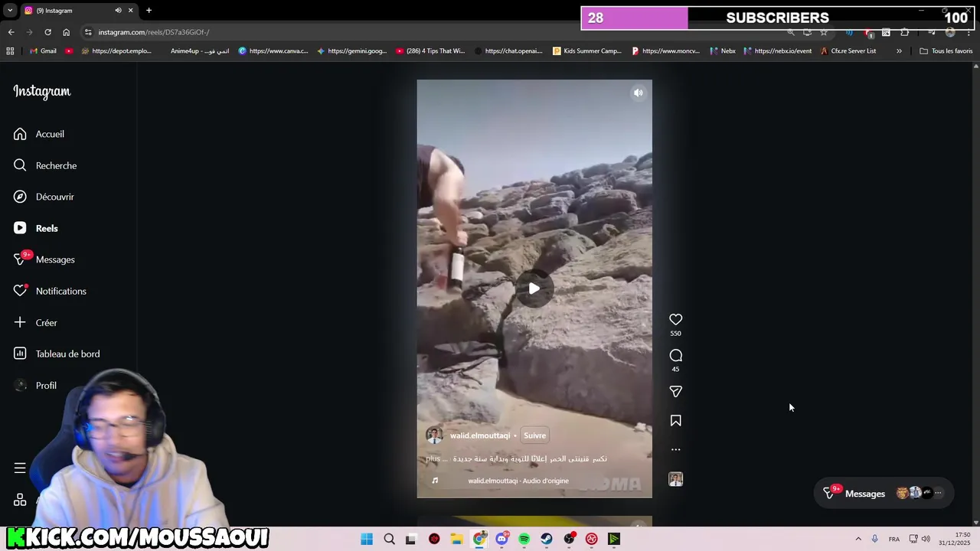Open Tableau de bord dashboard

pos(57,354)
